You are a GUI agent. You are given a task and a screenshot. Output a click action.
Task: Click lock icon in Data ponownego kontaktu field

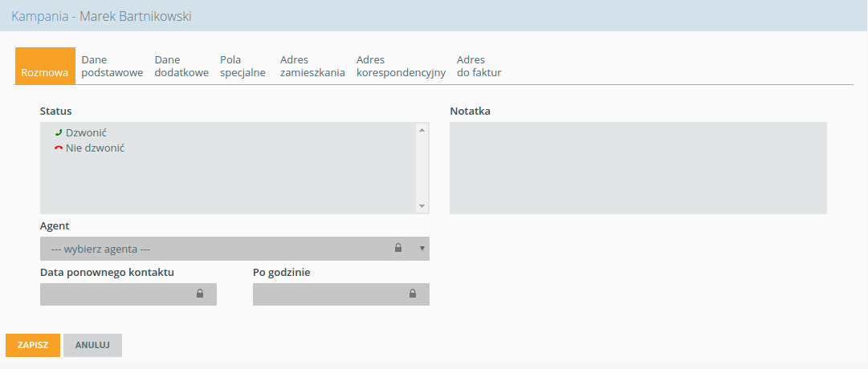click(200, 294)
